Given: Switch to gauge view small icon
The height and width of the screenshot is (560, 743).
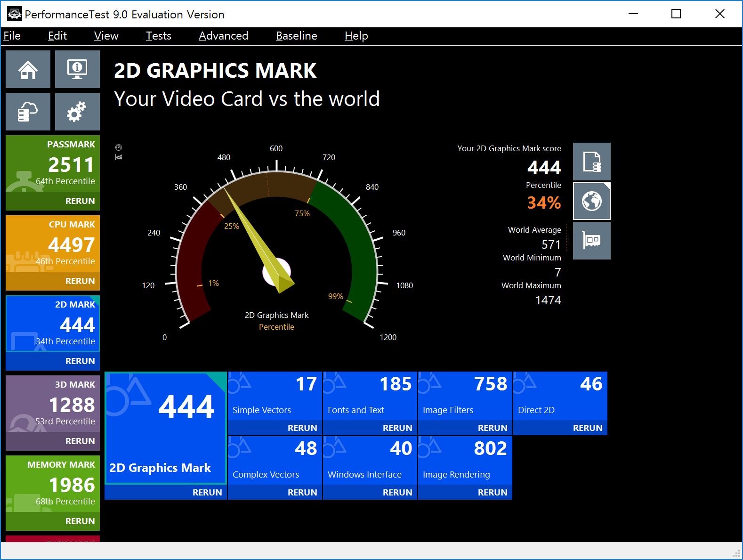Looking at the screenshot, I should click(x=119, y=147).
